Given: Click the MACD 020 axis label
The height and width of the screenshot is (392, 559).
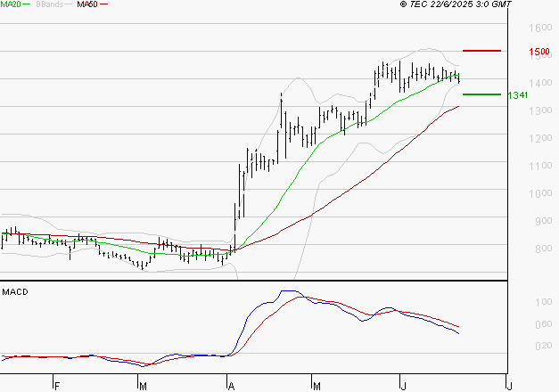Looking at the screenshot, I should tap(544, 346).
